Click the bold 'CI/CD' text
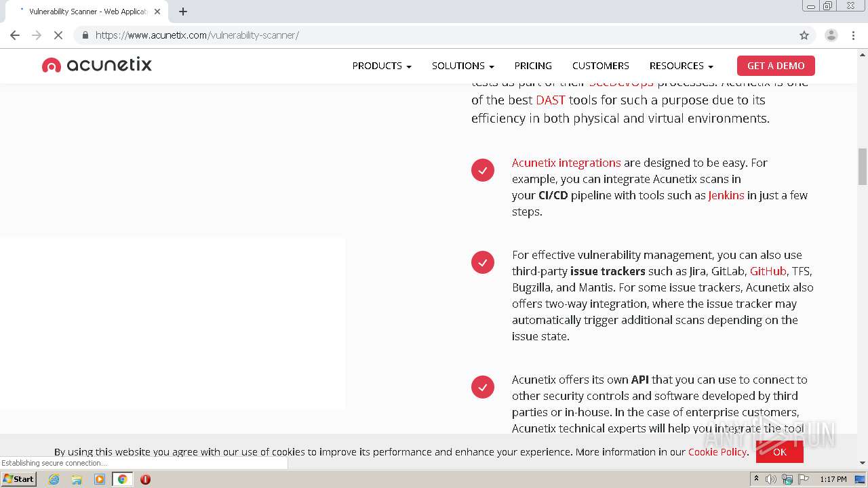The image size is (868, 488). 553,195
